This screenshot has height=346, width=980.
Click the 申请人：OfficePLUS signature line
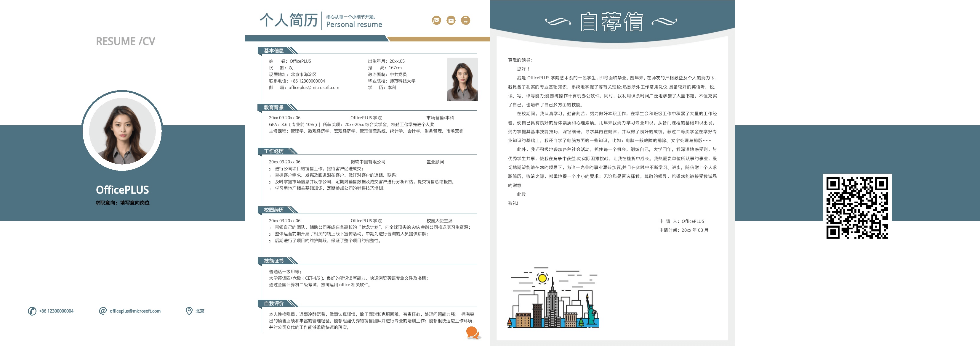[681, 221]
